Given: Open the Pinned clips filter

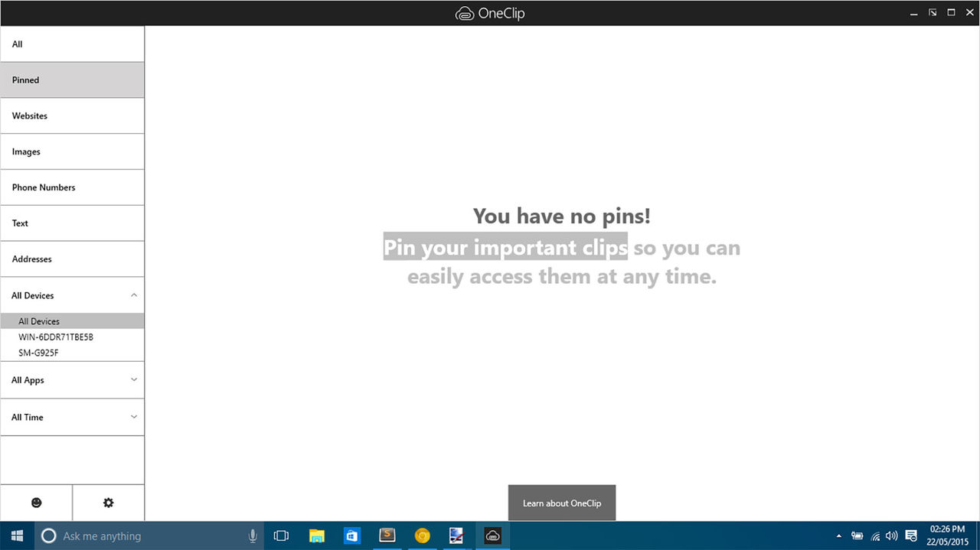Looking at the screenshot, I should [x=72, y=80].
